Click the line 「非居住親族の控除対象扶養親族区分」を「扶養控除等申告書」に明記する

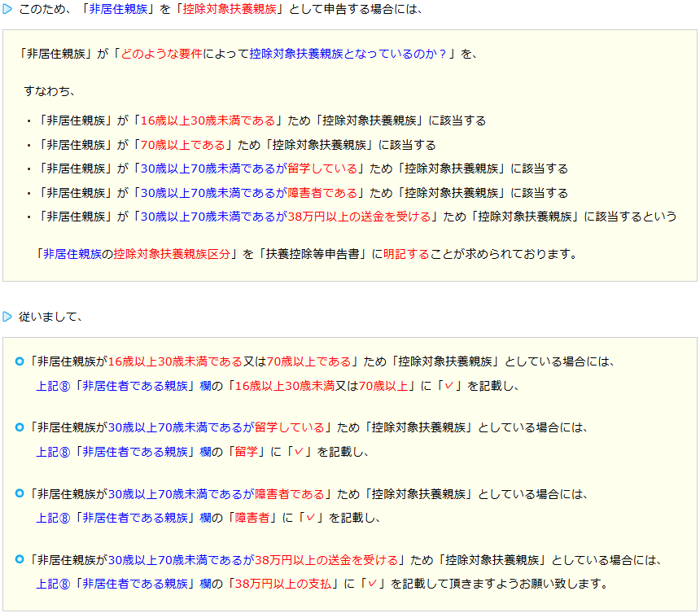pyautogui.click(x=306, y=254)
